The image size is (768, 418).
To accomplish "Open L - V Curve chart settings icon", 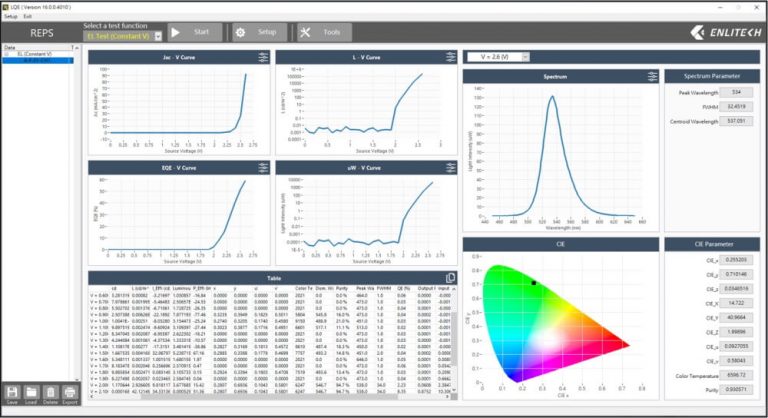I will pos(451,57).
